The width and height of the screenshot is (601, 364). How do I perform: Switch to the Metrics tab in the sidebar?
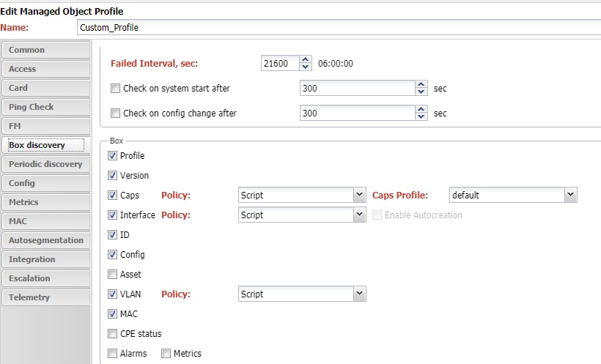tap(45, 202)
